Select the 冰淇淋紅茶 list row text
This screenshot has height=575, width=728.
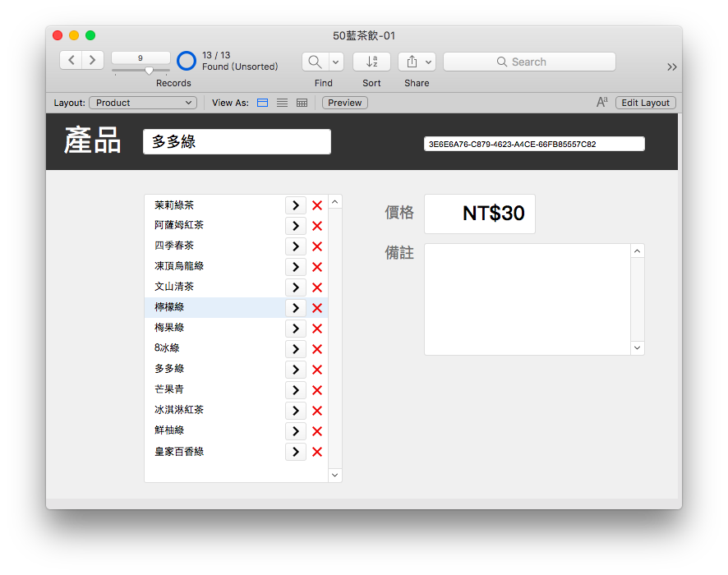point(179,410)
